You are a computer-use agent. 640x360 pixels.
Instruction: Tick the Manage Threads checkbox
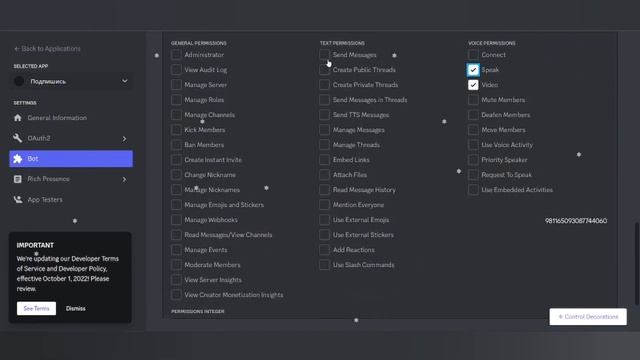coord(324,145)
